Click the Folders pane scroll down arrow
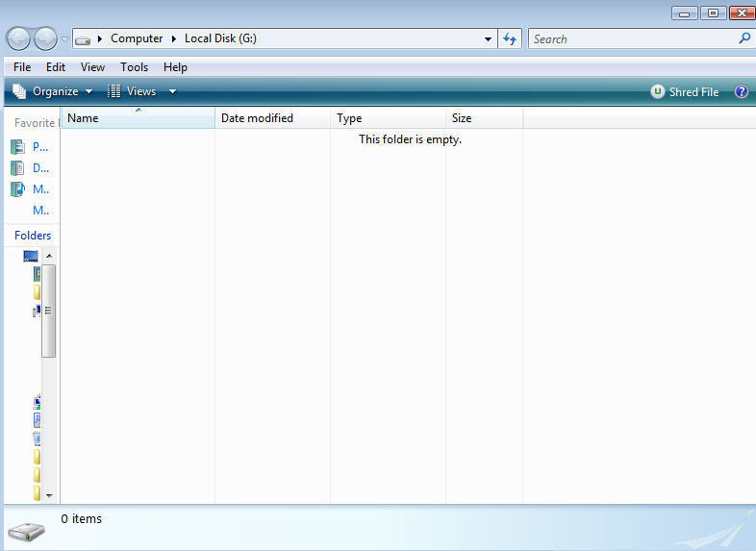 (49, 495)
